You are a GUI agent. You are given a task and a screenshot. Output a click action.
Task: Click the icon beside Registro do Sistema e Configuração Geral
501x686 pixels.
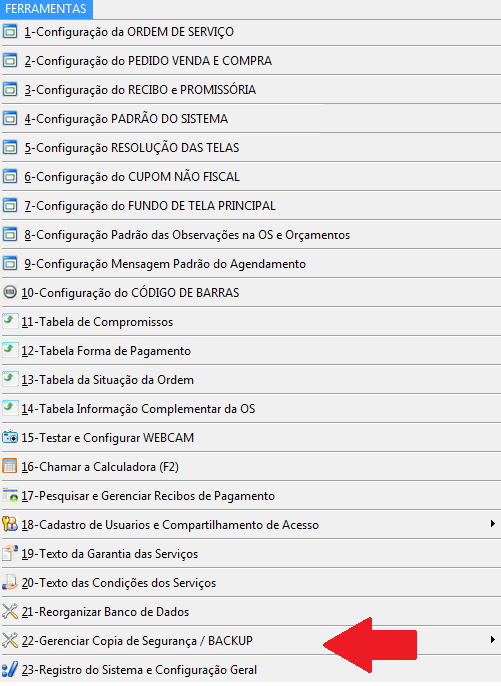point(10,669)
